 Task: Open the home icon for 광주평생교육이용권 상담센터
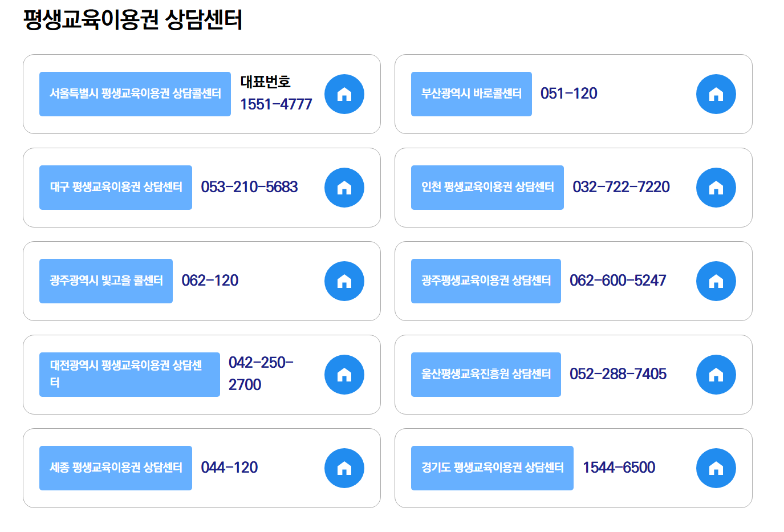[716, 281]
